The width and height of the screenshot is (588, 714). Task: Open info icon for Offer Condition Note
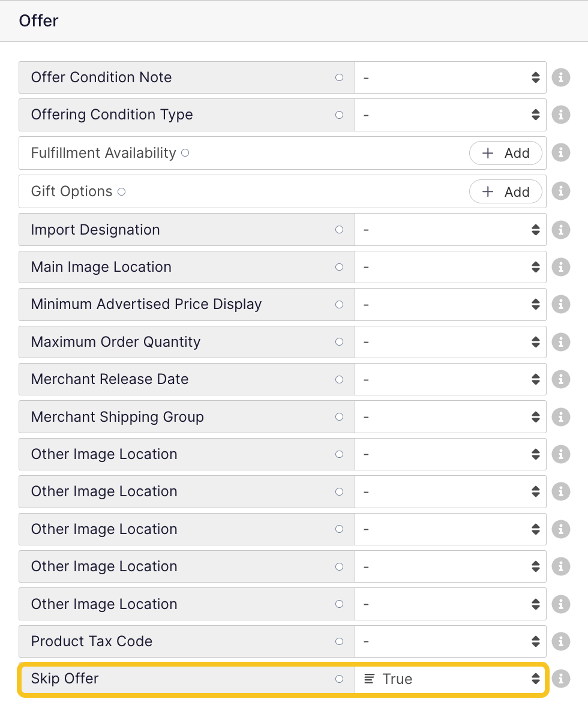[x=560, y=77]
